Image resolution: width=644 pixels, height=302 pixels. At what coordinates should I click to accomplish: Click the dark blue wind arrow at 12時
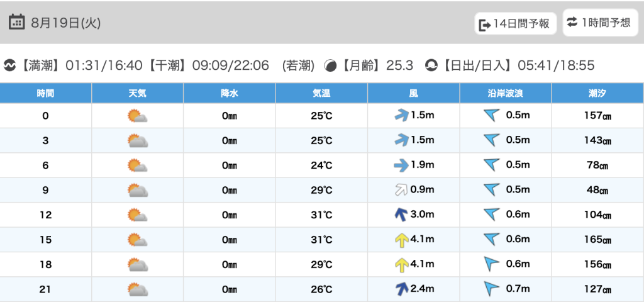point(401,215)
